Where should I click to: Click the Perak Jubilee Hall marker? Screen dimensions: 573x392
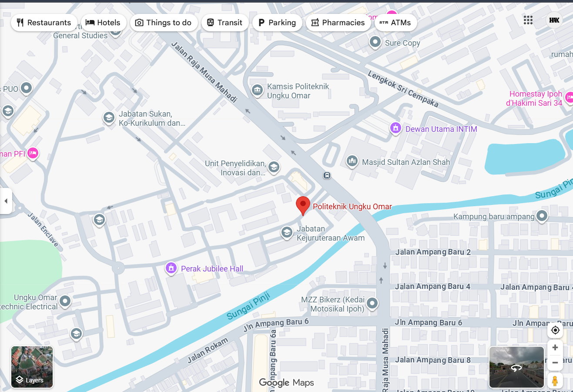coord(171,268)
